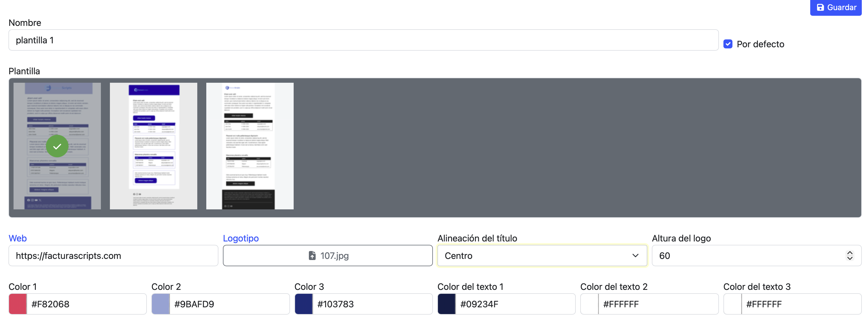868x327 pixels.
Task: Click the Alineación del título label
Action: 477,238
